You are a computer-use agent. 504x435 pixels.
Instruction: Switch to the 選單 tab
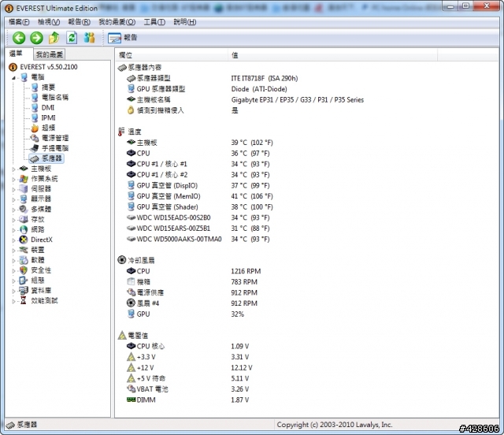(16, 54)
